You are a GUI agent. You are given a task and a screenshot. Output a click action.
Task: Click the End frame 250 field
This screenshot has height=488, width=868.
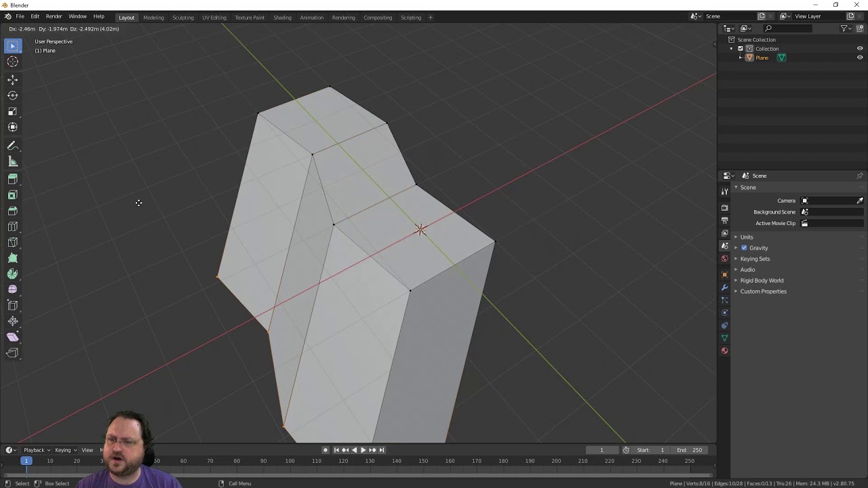click(690, 450)
